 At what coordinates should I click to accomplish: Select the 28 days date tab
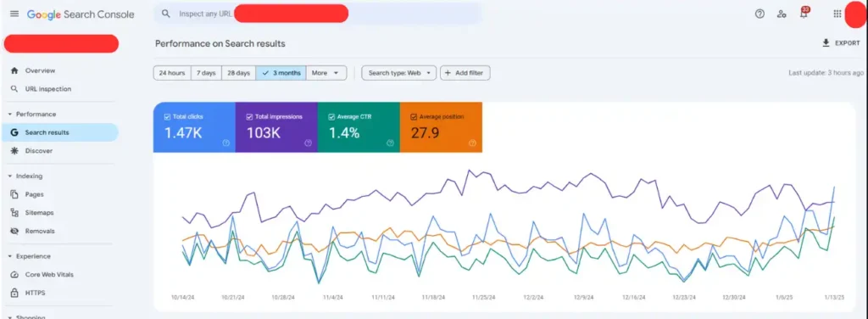238,73
